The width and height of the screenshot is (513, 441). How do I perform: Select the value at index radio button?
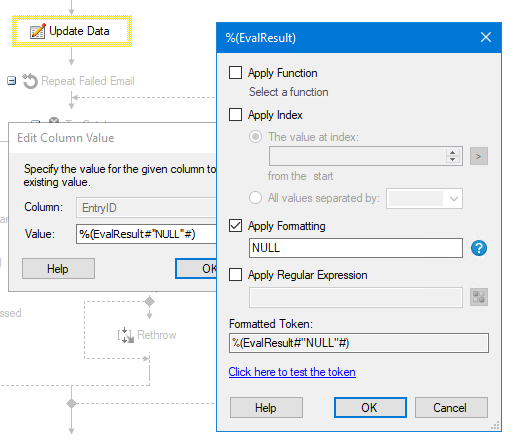pos(255,137)
